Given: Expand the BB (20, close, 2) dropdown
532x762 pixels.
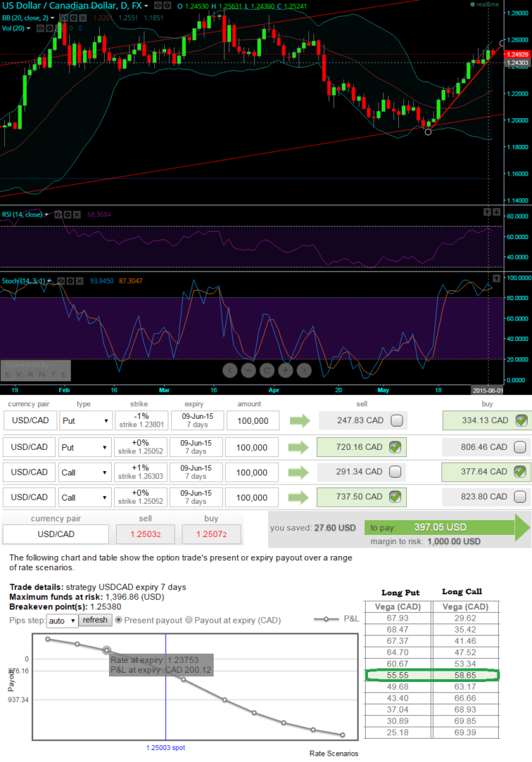Looking at the screenshot, I should [x=52, y=18].
